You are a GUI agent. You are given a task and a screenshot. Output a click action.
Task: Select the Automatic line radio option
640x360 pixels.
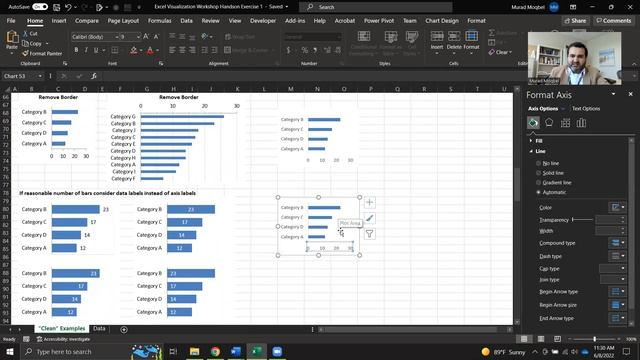pos(538,192)
